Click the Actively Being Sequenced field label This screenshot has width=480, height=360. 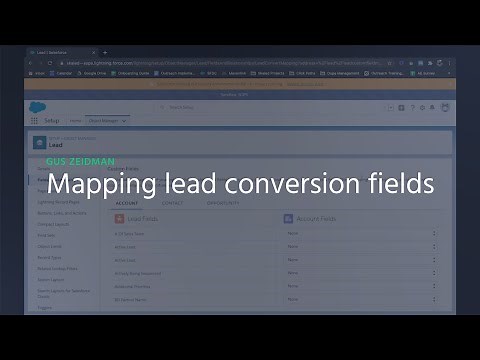[138, 273]
